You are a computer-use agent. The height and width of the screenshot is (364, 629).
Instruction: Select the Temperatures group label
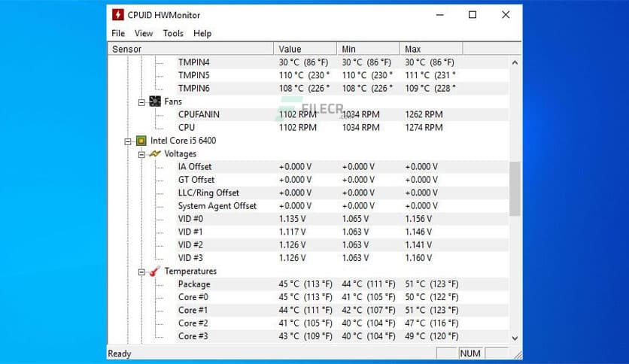tap(190, 271)
